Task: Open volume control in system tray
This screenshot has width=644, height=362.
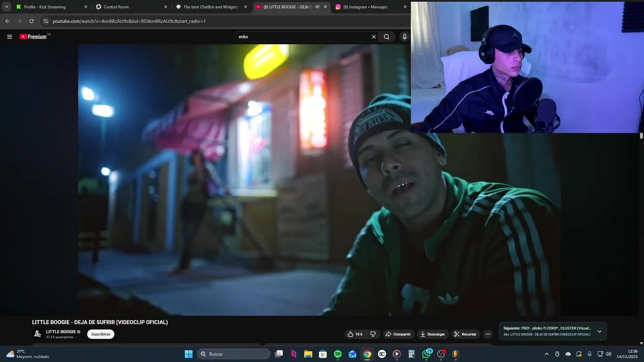Action: click(609, 354)
